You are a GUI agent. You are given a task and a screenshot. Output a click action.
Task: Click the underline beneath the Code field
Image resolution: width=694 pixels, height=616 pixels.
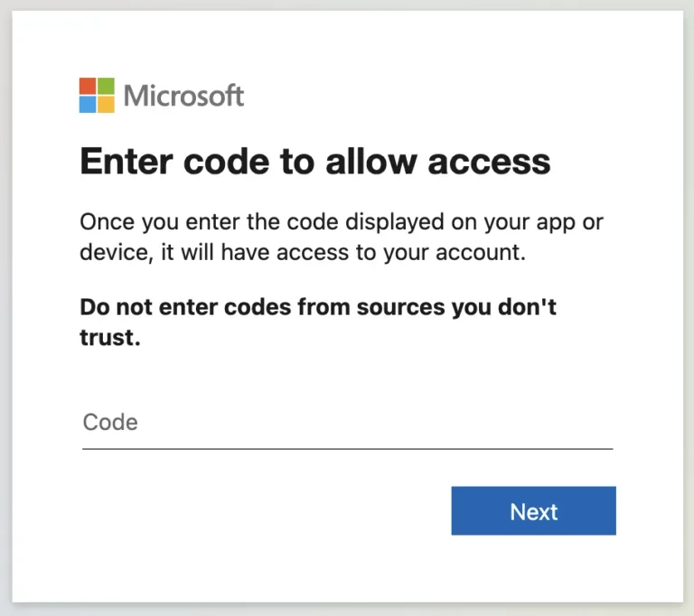pyautogui.click(x=347, y=448)
